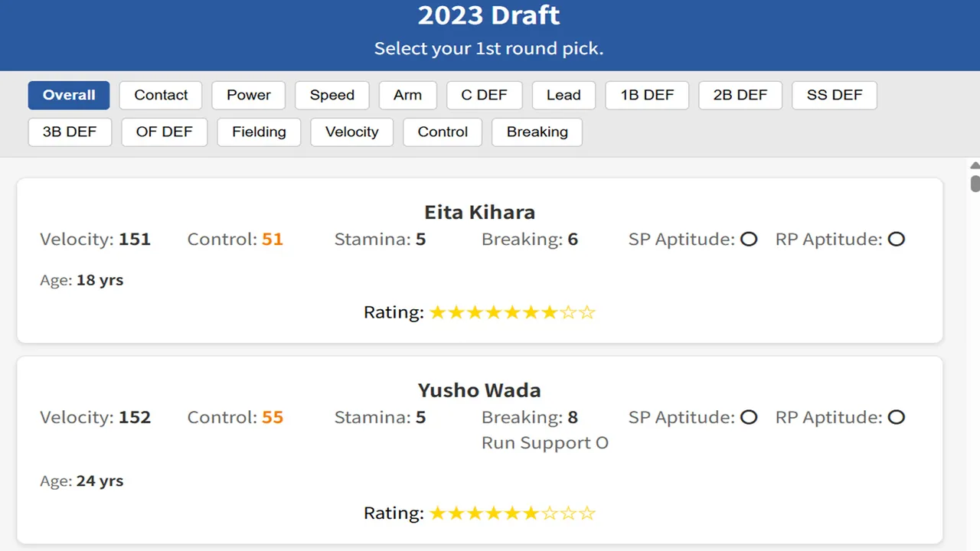
Task: Choose the 3B DEF filter
Action: (x=70, y=132)
